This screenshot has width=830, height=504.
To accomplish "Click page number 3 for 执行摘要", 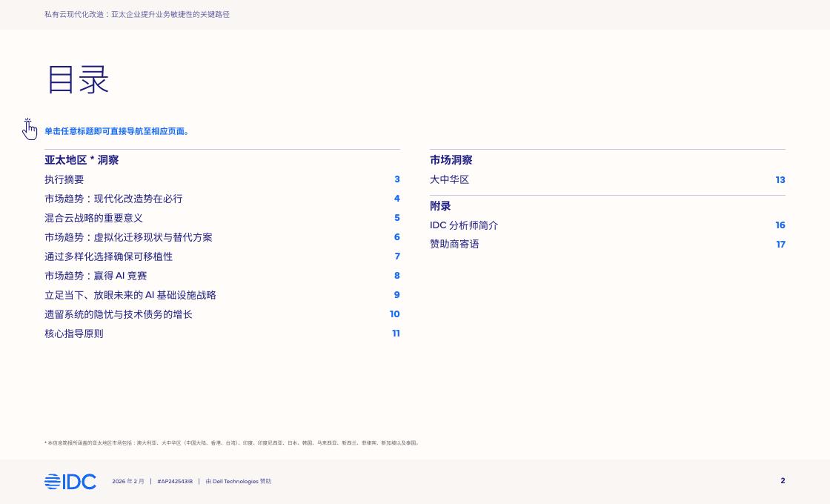I will (x=397, y=179).
